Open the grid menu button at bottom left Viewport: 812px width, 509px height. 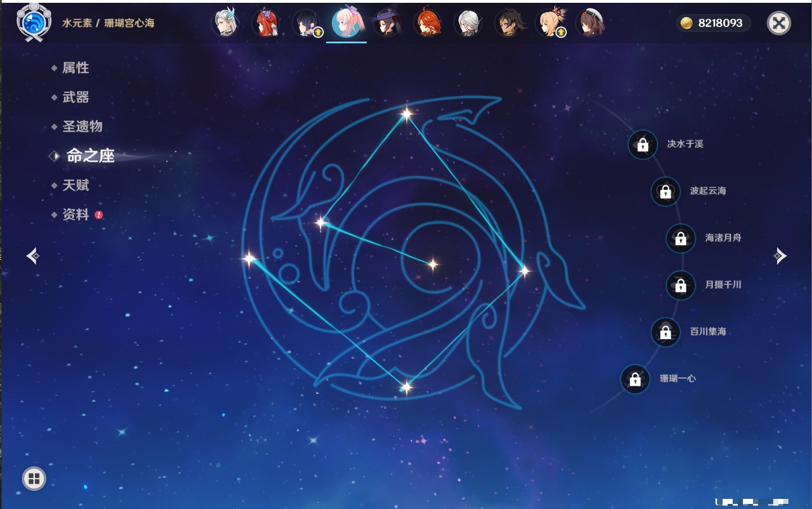34,479
